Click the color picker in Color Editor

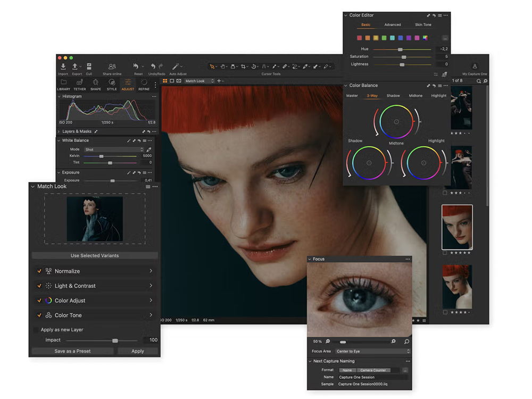[444, 75]
